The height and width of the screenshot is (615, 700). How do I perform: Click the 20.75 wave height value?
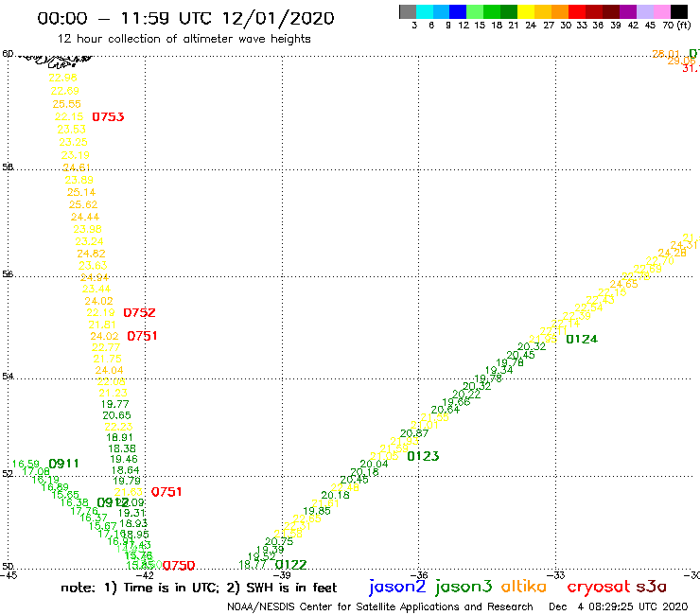coord(279,542)
